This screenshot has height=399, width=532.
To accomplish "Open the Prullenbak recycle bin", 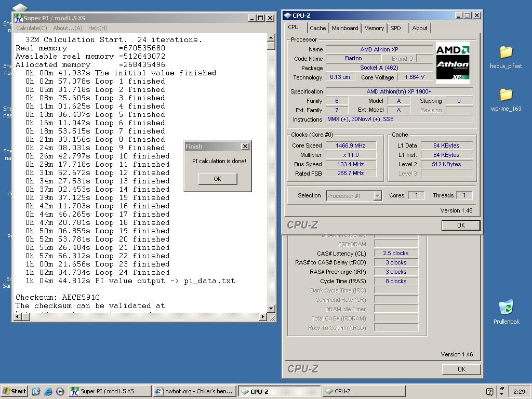I will [x=506, y=312].
